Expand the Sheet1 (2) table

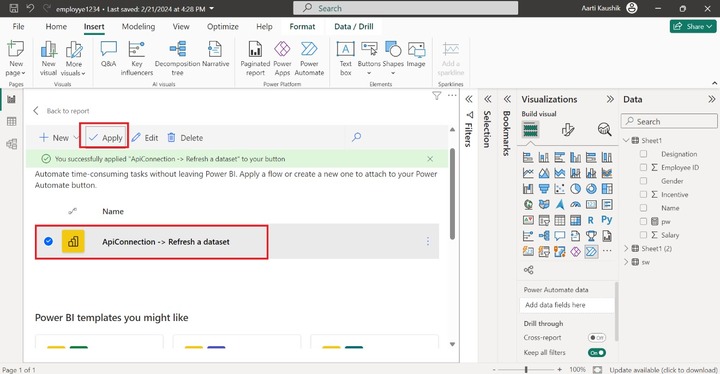[x=626, y=249]
